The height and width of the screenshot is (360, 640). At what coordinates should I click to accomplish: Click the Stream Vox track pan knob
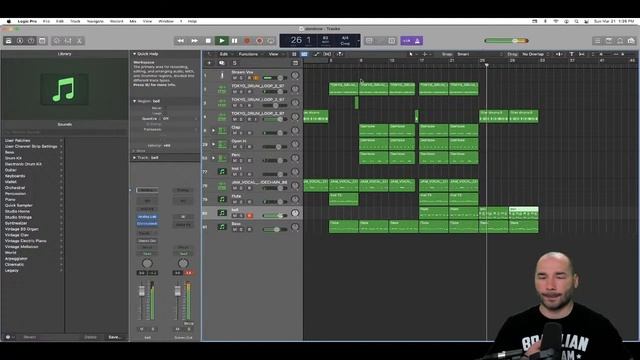295,76
